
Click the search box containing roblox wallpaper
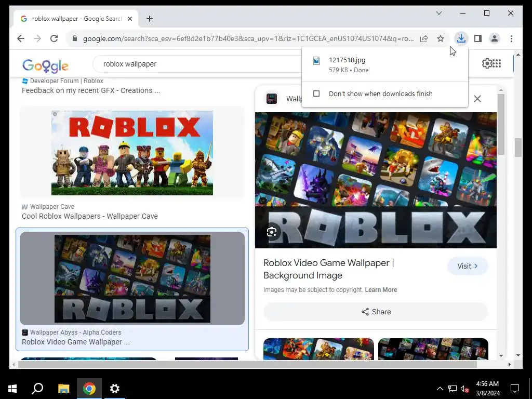click(x=197, y=64)
